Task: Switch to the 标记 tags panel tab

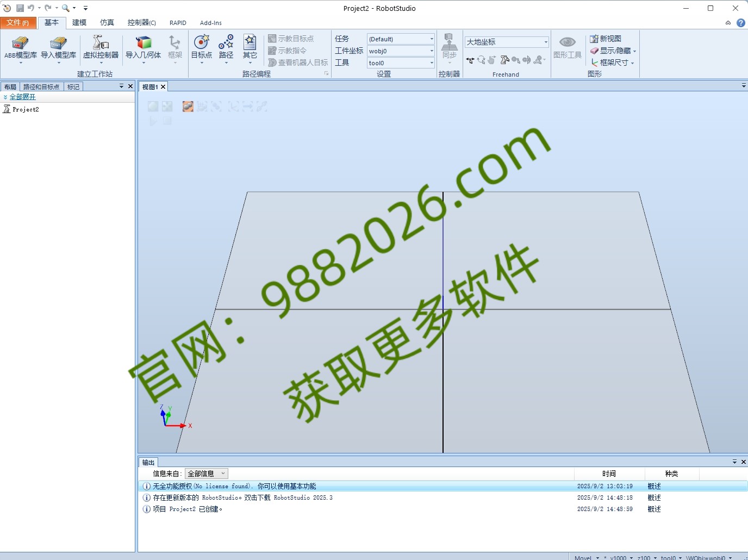Action: point(73,87)
